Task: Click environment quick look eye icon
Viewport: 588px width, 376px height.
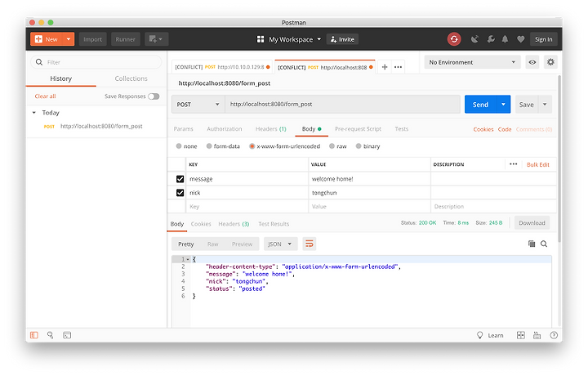Action: pos(532,62)
